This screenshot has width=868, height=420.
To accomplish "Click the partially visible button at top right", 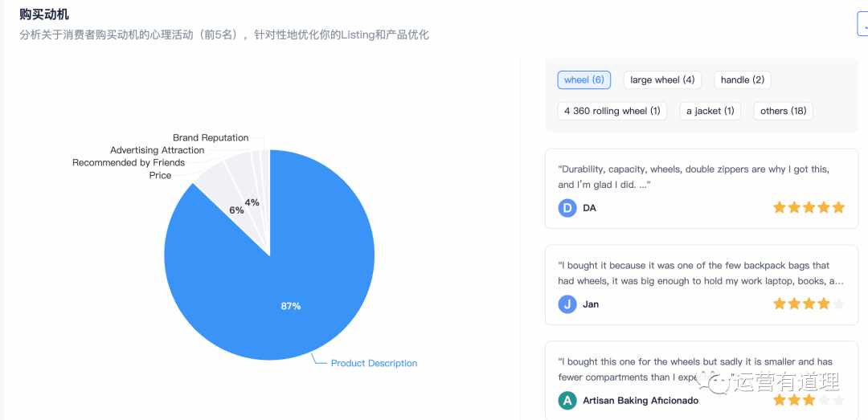I will coord(862,24).
